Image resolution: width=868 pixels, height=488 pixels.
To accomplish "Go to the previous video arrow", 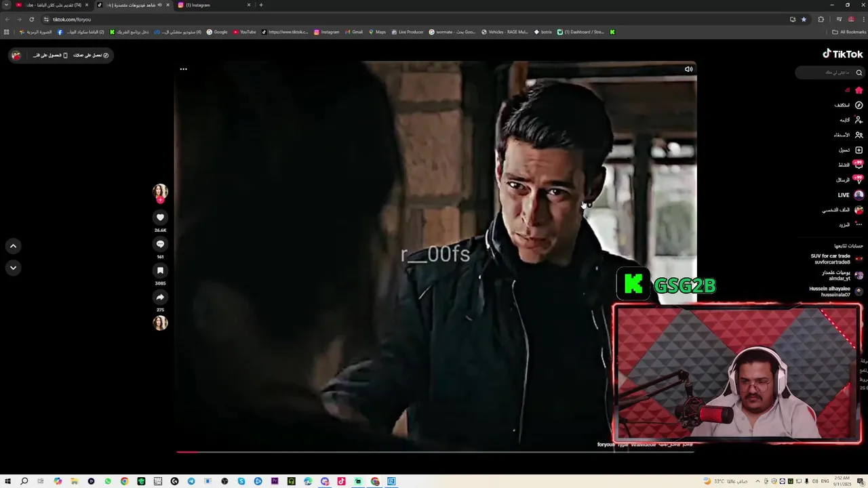I will [13, 246].
